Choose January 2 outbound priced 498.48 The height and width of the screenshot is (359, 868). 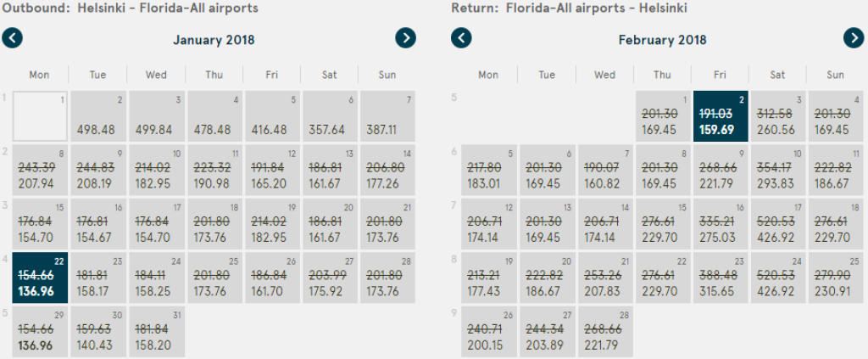98,115
